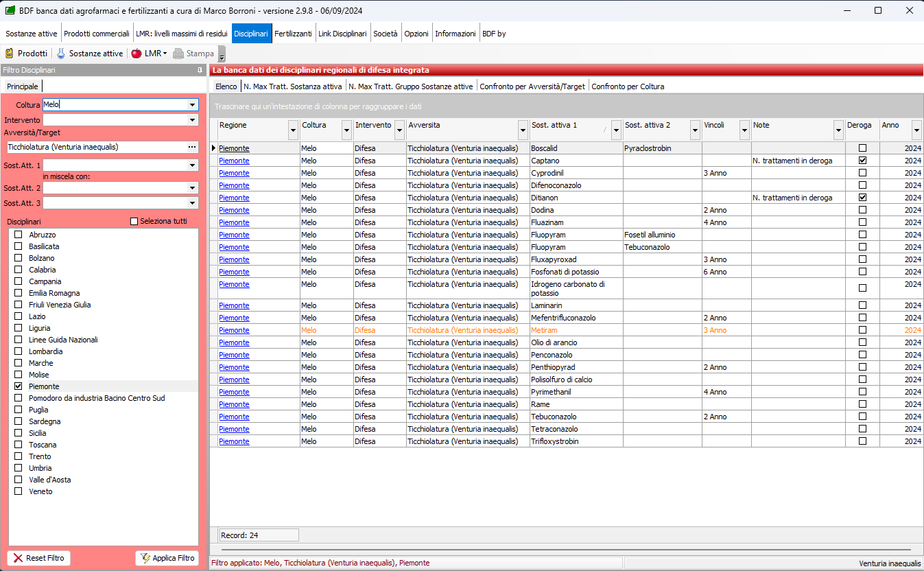Viewport: 924px width, 571px height.
Task: Open Avversità/Target ellipsis browse button
Action: [x=192, y=147]
